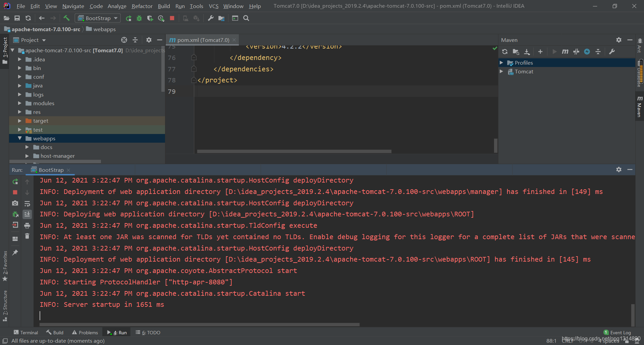Image resolution: width=644 pixels, height=345 pixels.
Task: Locate current file in Project panel
Action: 124,40
